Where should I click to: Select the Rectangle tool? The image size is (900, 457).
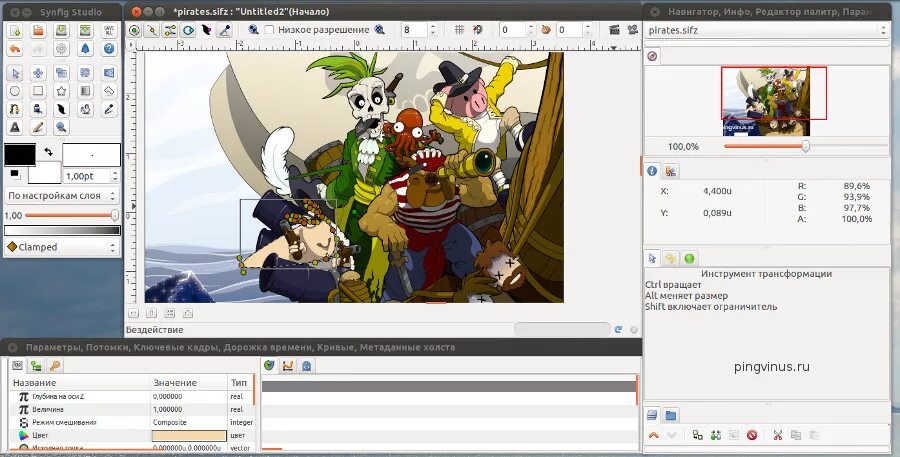(x=38, y=91)
